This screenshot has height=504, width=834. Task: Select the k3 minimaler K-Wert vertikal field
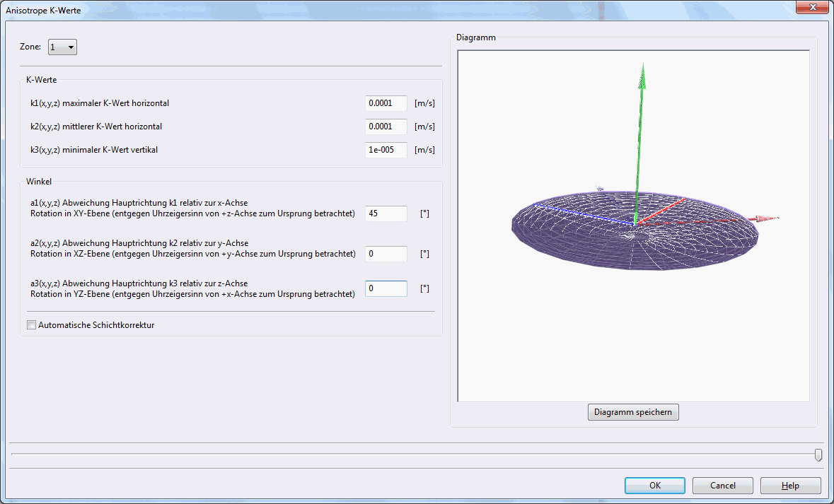pos(386,150)
